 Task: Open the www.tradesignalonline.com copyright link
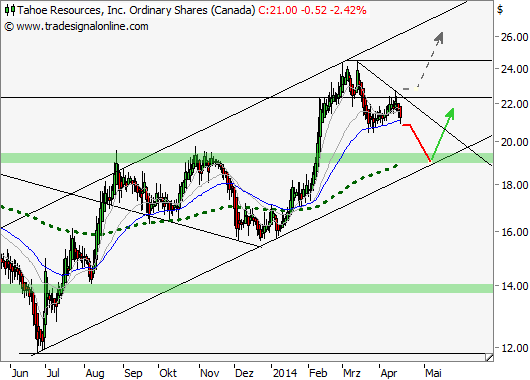coord(82,26)
